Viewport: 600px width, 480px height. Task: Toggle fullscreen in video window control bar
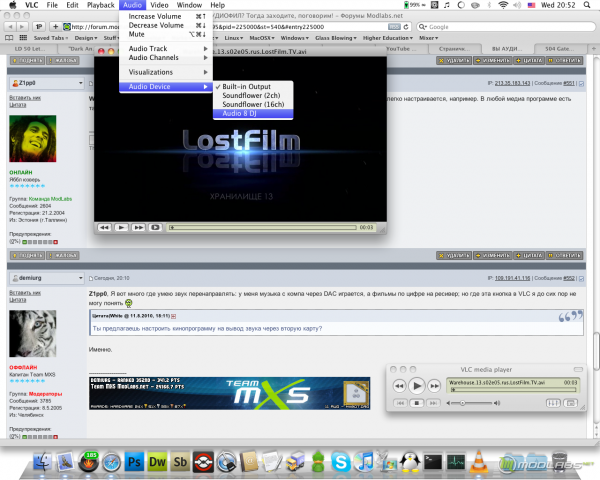(x=155, y=227)
